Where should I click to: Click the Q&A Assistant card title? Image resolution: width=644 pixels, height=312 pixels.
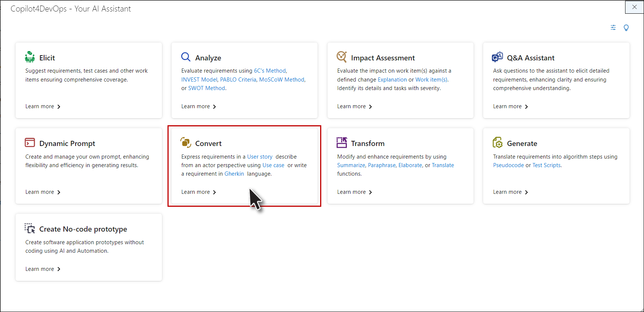point(531,58)
